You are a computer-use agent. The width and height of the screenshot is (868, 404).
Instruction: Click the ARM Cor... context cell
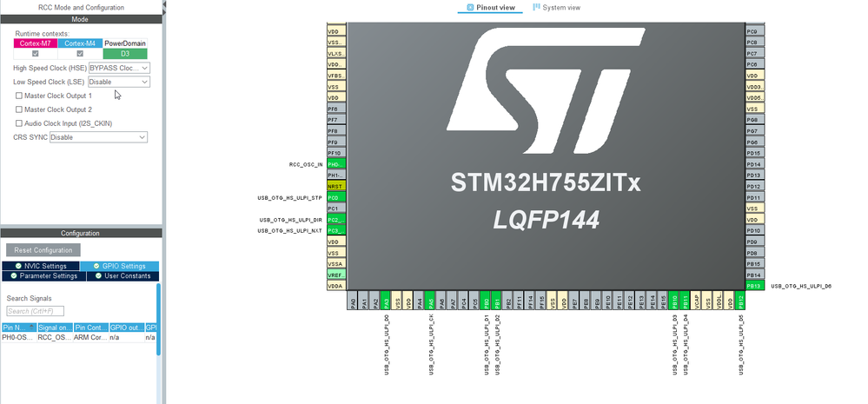(90, 337)
